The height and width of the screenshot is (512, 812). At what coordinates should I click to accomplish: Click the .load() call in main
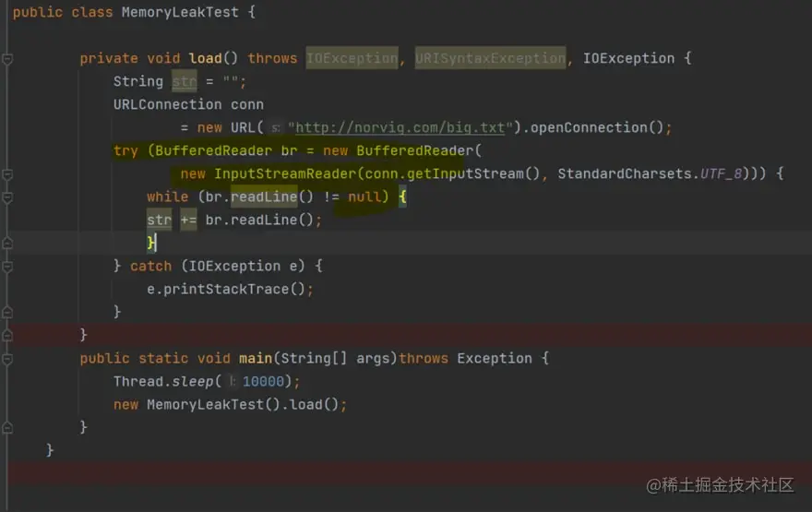tap(310, 404)
